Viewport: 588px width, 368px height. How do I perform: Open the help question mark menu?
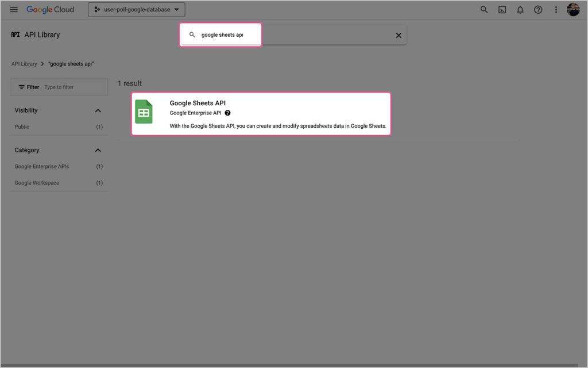(537, 10)
